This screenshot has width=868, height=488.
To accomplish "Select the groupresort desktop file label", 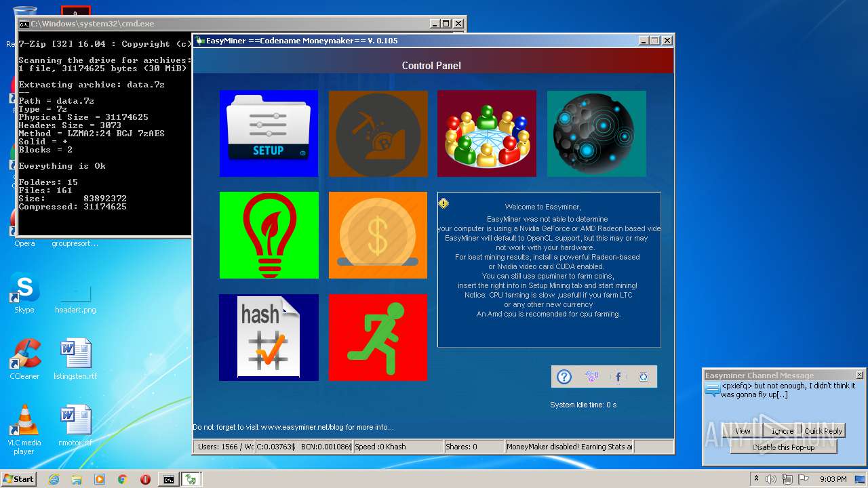I will point(75,243).
